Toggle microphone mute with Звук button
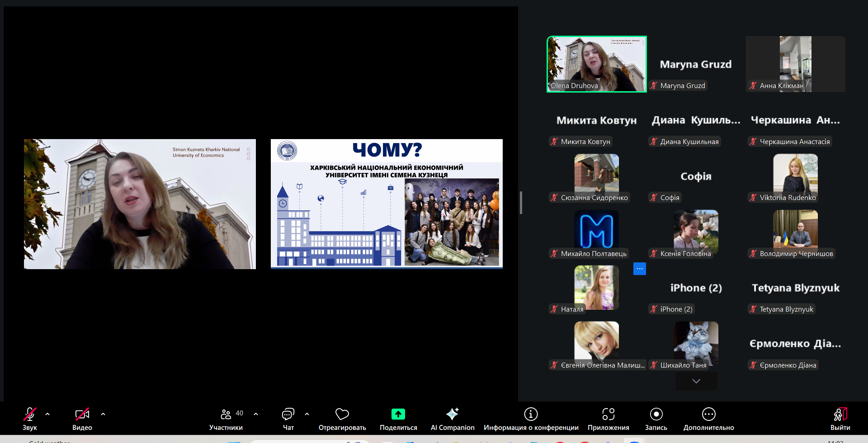The height and width of the screenshot is (443, 868). (x=30, y=414)
